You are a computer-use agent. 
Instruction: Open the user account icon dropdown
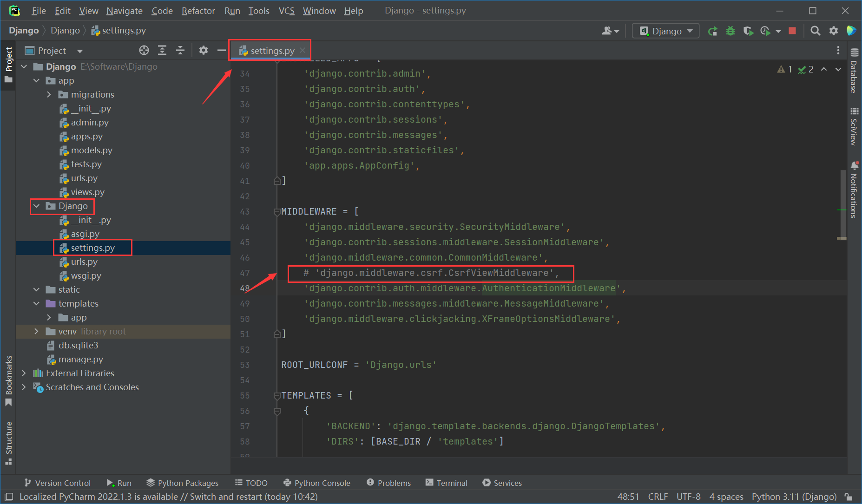(x=610, y=31)
